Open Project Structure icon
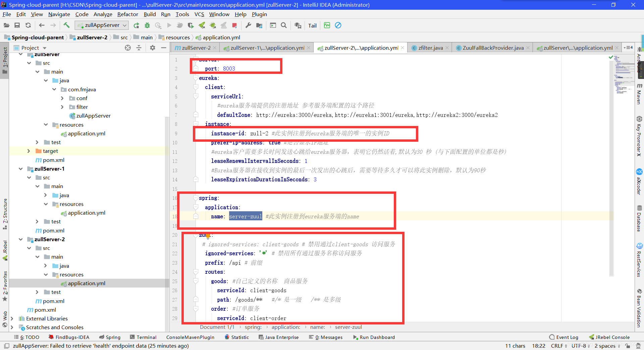Viewport: 644px width, 350px height. [x=259, y=25]
